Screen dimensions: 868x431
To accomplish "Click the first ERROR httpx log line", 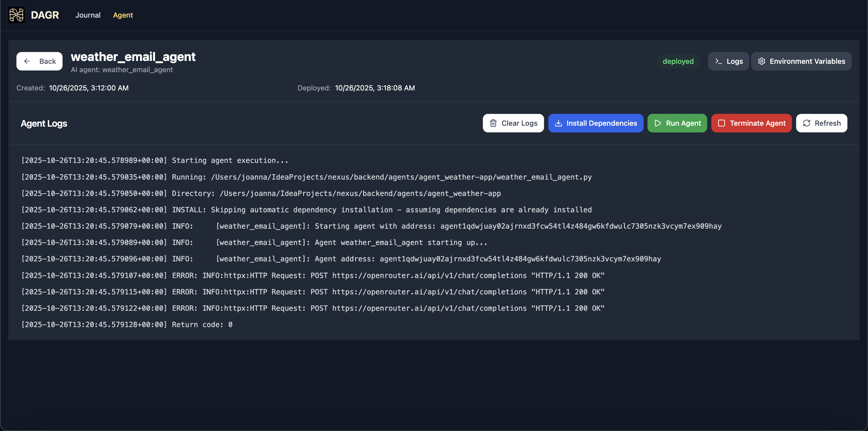I will coord(313,275).
